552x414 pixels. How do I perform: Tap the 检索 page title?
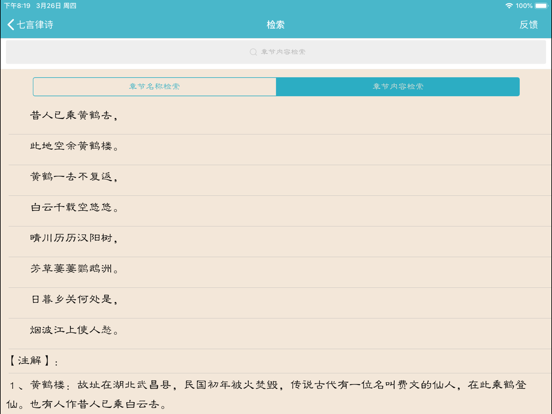click(x=275, y=25)
